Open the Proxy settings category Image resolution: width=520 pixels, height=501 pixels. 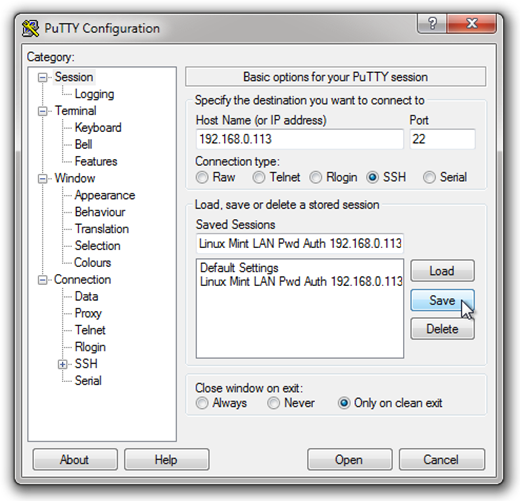coord(88,313)
